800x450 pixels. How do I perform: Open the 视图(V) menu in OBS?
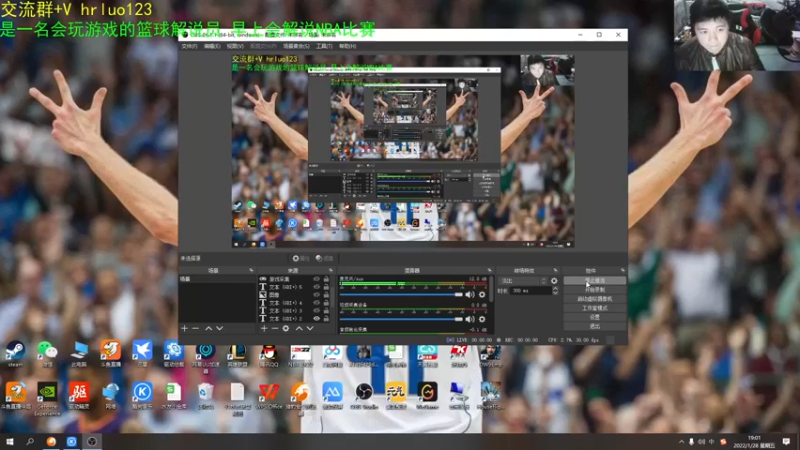point(235,46)
